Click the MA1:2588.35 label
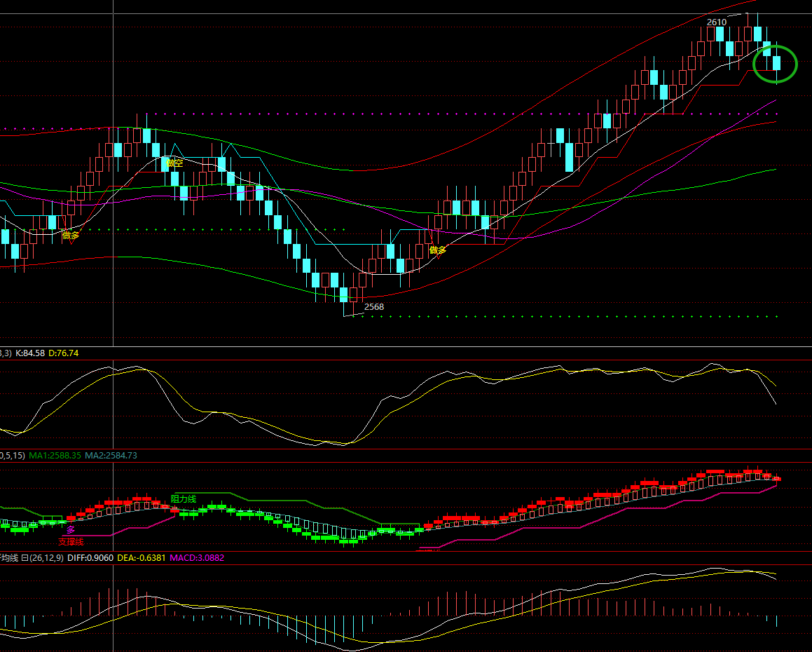Image resolution: width=812 pixels, height=652 pixels. coord(55,456)
